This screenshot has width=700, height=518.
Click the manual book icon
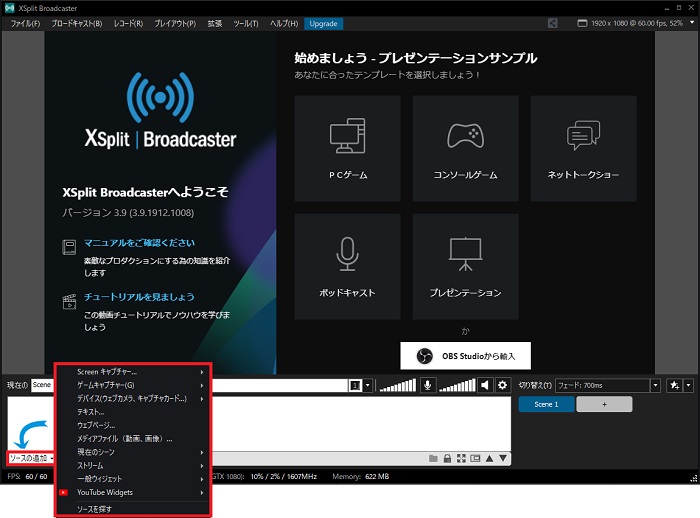[69, 247]
